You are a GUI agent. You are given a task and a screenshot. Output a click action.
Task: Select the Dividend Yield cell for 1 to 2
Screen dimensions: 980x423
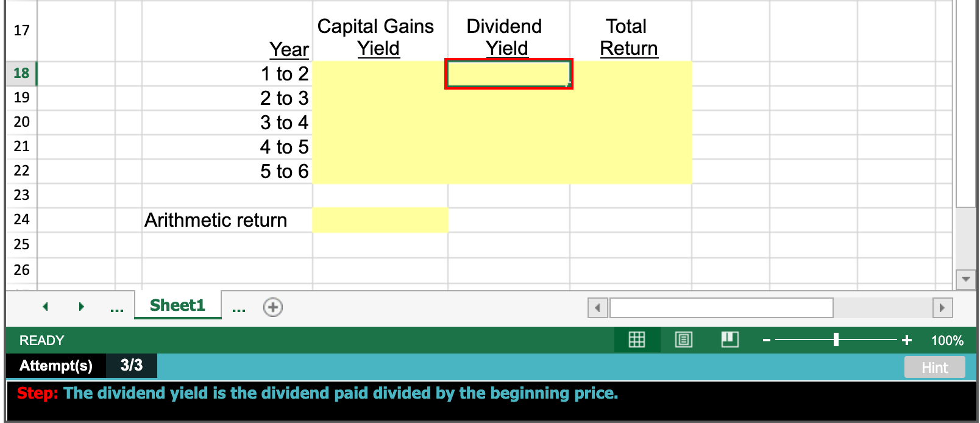(x=509, y=74)
